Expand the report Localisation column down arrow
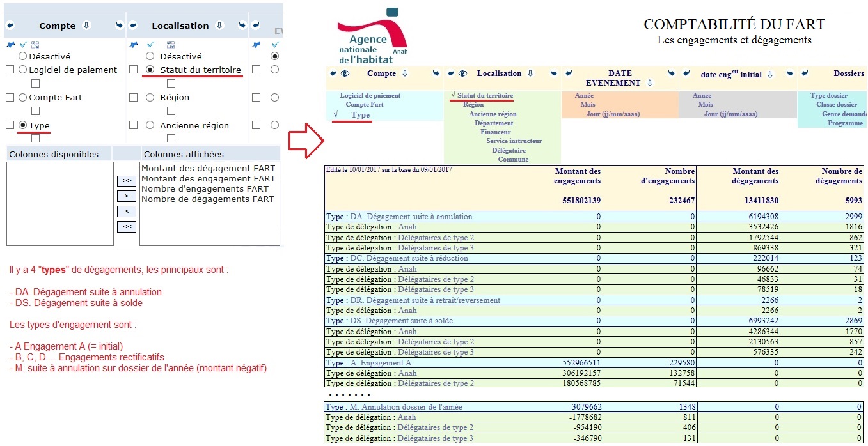 (x=530, y=73)
